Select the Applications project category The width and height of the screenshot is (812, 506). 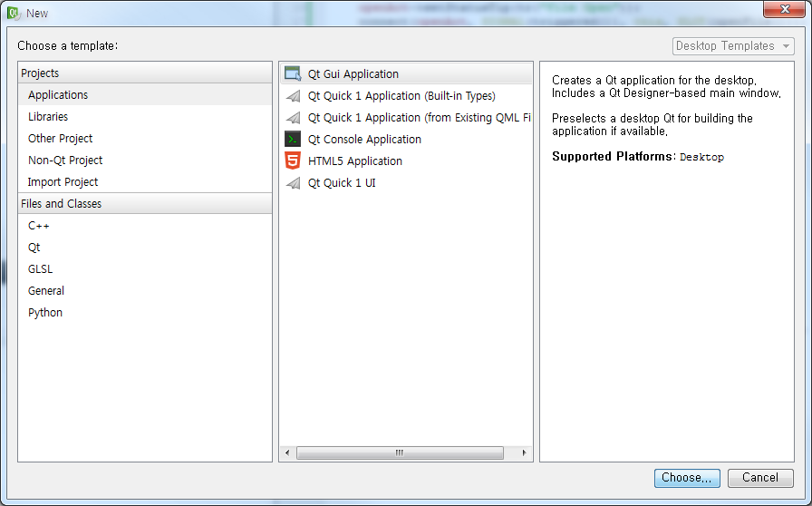[x=144, y=95]
